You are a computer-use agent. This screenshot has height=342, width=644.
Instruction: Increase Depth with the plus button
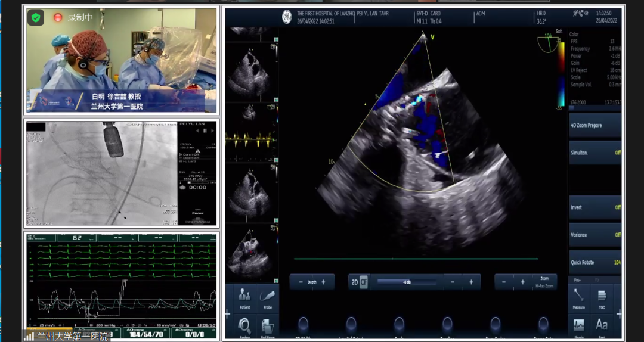[324, 282]
